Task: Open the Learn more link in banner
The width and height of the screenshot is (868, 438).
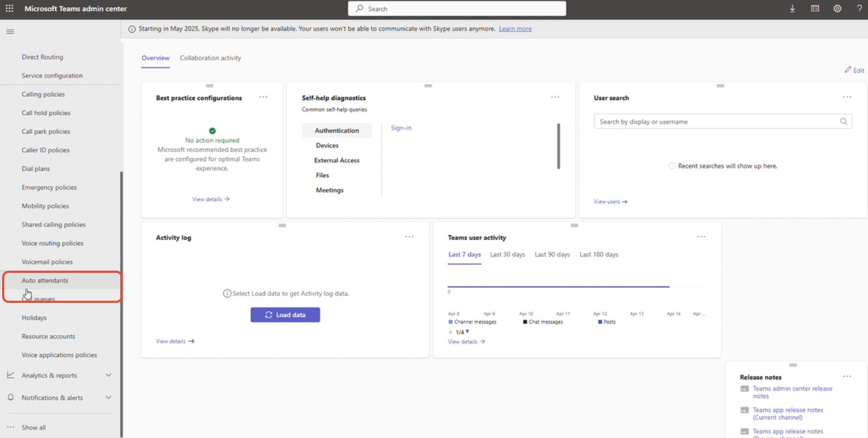Action: click(x=515, y=29)
